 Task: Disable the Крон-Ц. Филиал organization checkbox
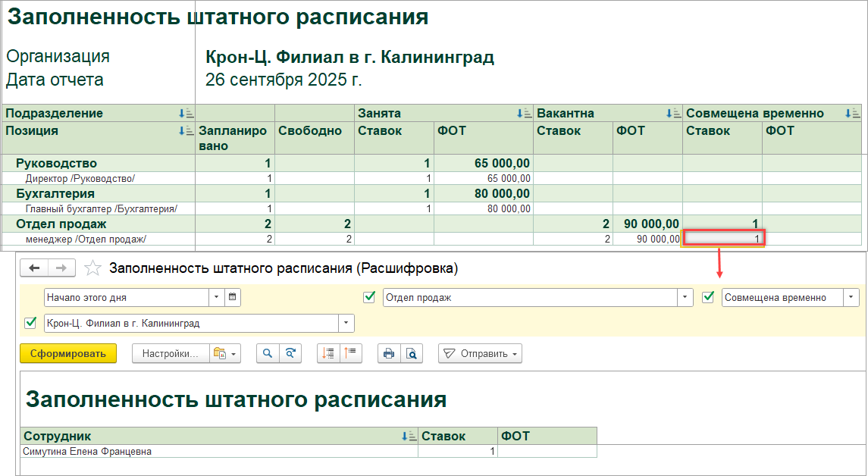coord(31,323)
